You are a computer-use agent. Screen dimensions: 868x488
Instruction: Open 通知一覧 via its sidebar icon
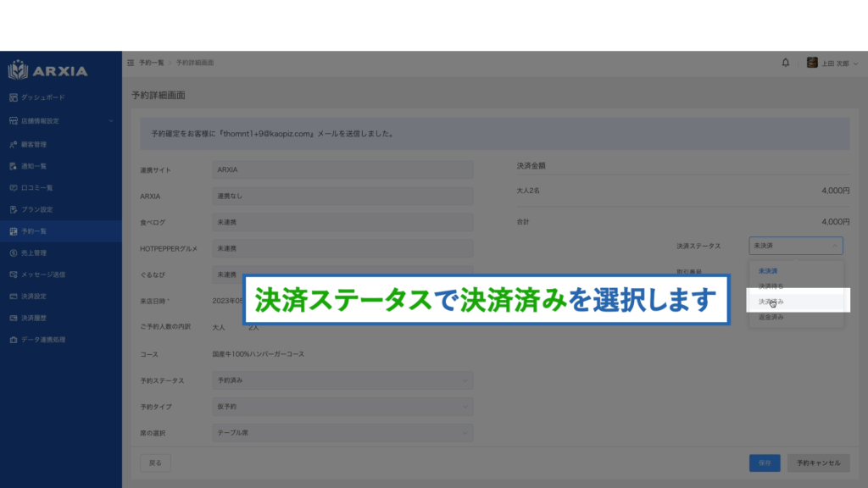14,166
